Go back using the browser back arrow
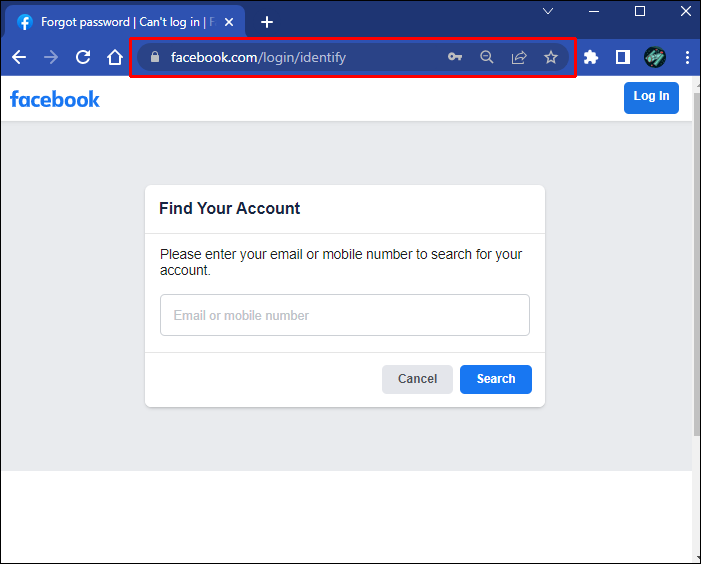 point(19,57)
